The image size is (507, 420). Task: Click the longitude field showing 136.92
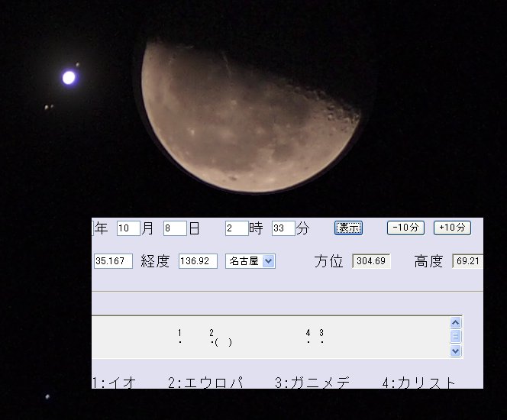coord(198,261)
